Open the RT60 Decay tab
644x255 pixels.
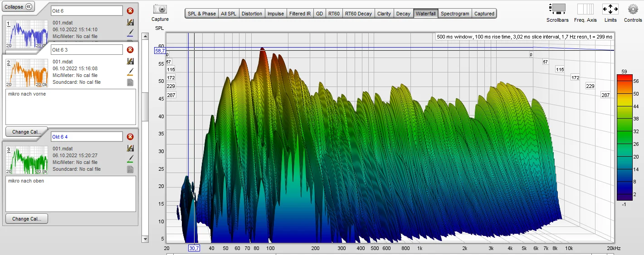358,14
